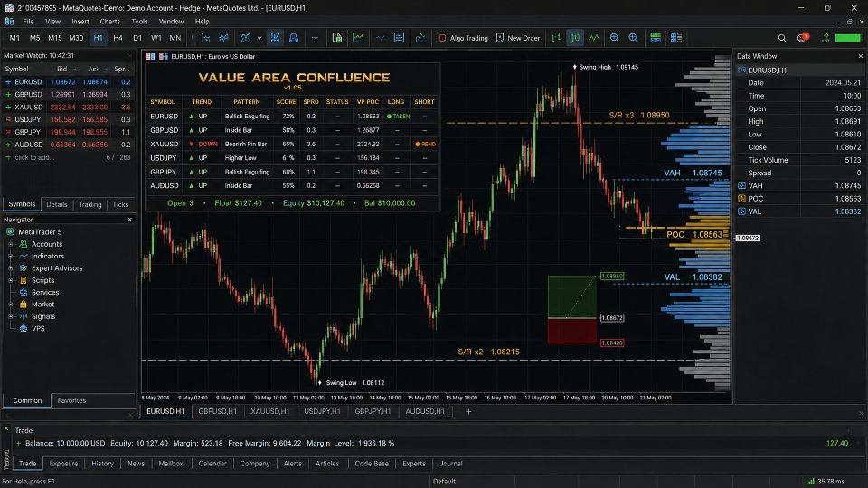
Task: Switch to the XAUUSD,H1 chart tab
Action: coord(270,412)
